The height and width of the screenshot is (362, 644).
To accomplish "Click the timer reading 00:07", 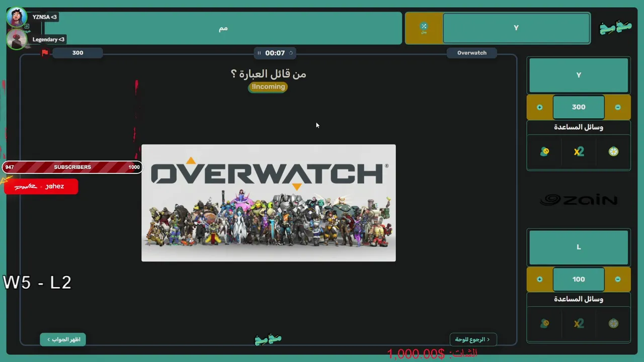I will pyautogui.click(x=275, y=53).
